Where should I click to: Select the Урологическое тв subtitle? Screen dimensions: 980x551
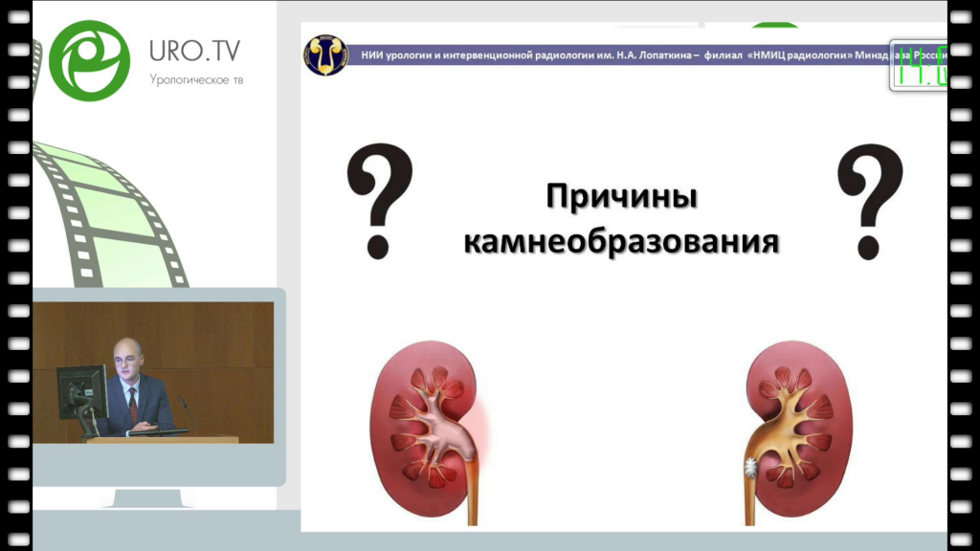click(196, 79)
